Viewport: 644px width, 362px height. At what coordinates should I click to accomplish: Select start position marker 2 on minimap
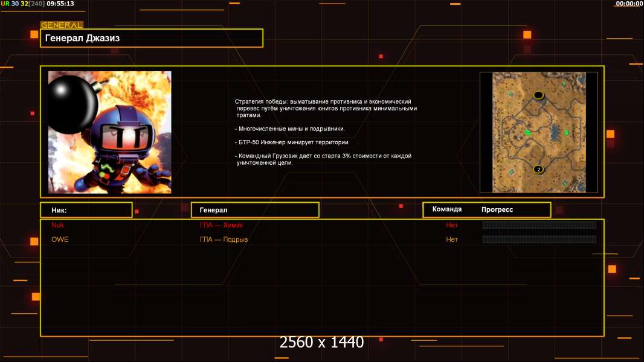[539, 170]
